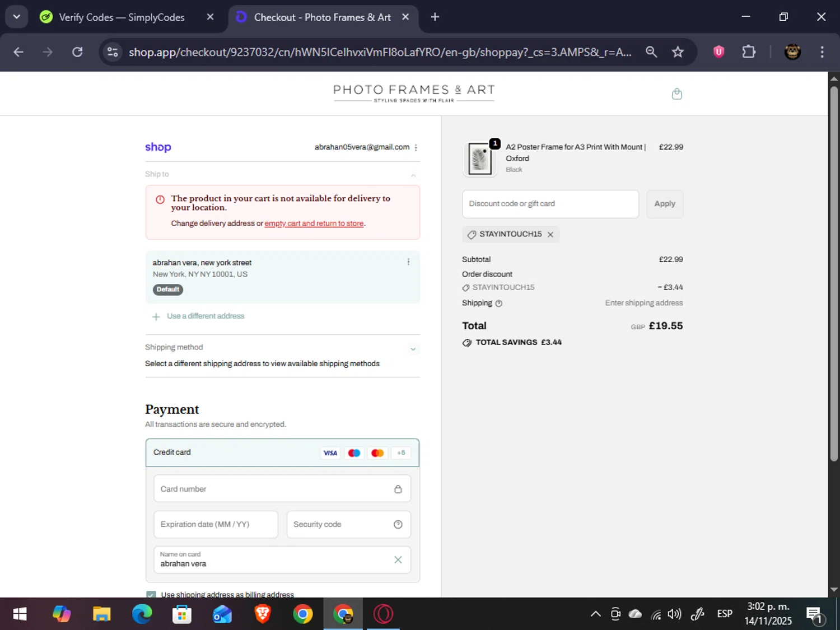Click the Shop Pay logo
This screenshot has width=840, height=630.
click(x=158, y=147)
